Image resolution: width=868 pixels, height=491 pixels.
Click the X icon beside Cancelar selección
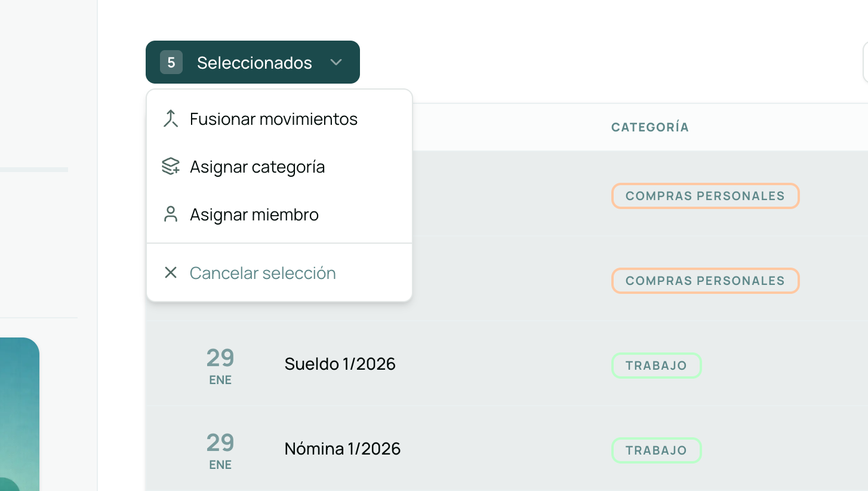171,273
